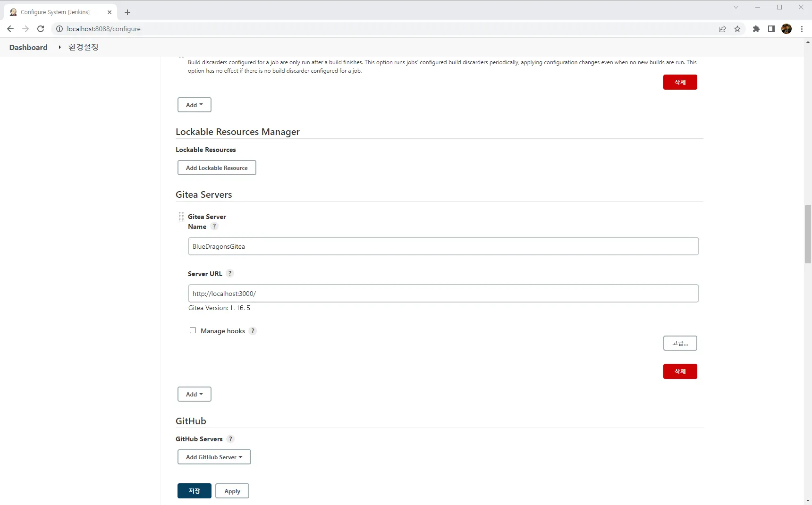The height and width of the screenshot is (505, 812).
Task: Show help for Manage hooks
Action: point(253,331)
